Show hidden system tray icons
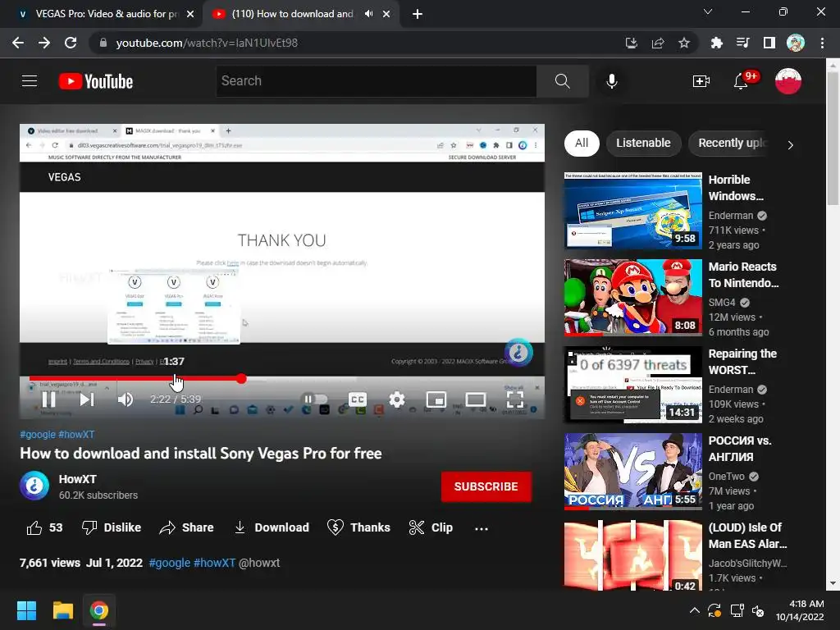Viewport: 840px width, 630px height. (x=694, y=610)
